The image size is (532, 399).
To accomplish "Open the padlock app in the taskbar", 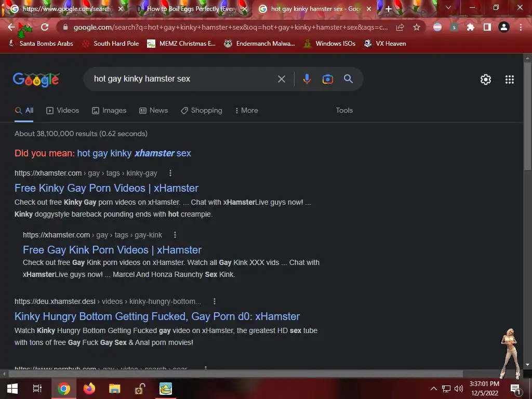I will click(x=140, y=389).
